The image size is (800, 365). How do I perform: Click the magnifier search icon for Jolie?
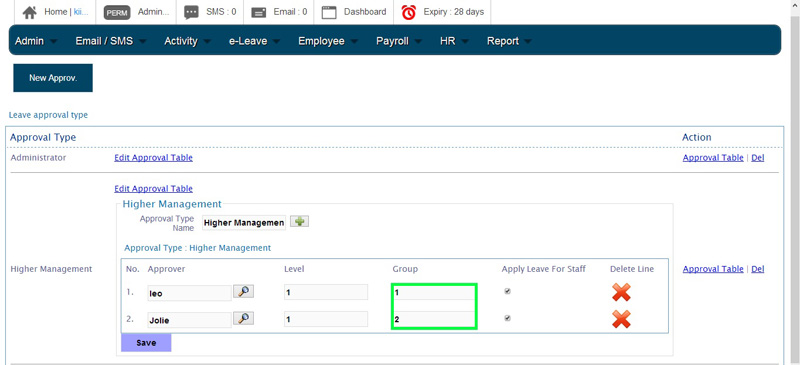pos(244,319)
